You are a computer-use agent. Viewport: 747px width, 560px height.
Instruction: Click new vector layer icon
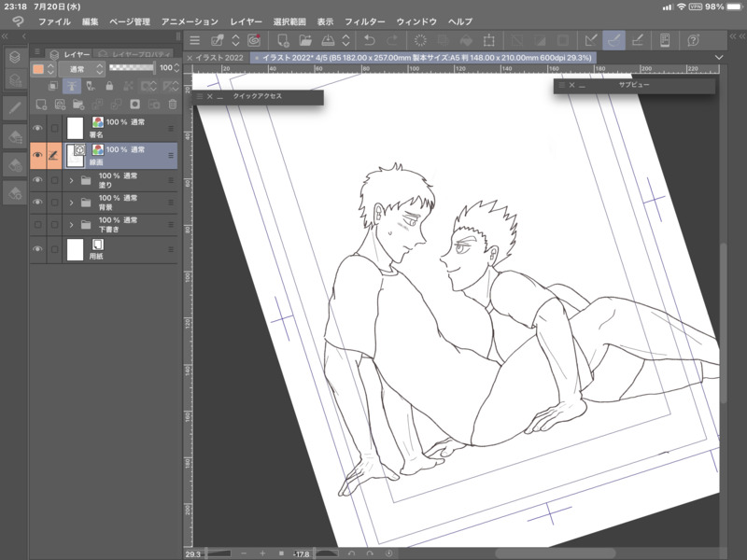[x=60, y=105]
